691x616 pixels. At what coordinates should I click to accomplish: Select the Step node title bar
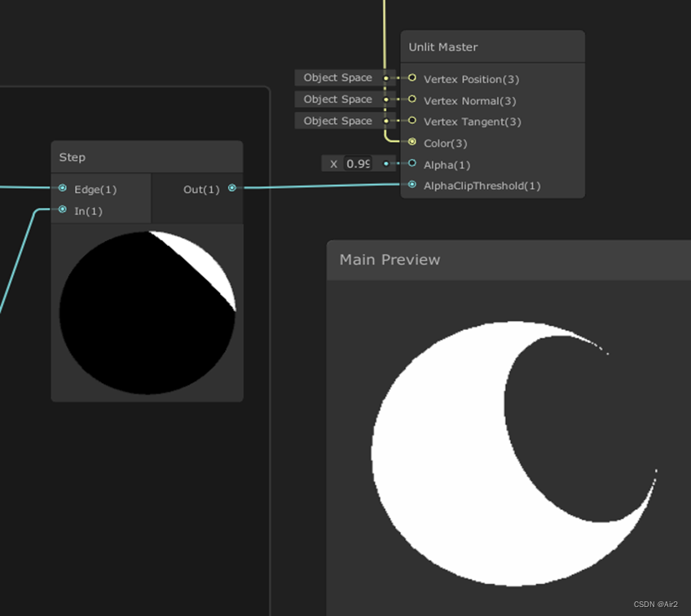[147, 157]
